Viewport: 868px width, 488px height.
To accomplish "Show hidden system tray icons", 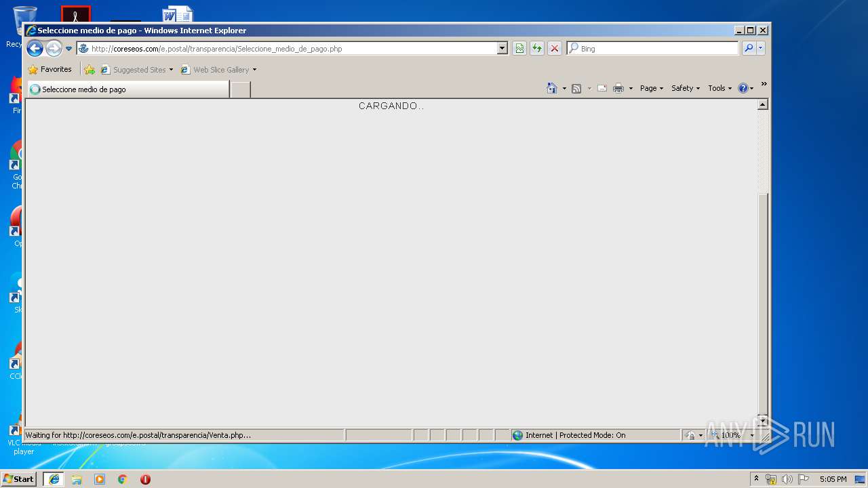I will pyautogui.click(x=756, y=479).
